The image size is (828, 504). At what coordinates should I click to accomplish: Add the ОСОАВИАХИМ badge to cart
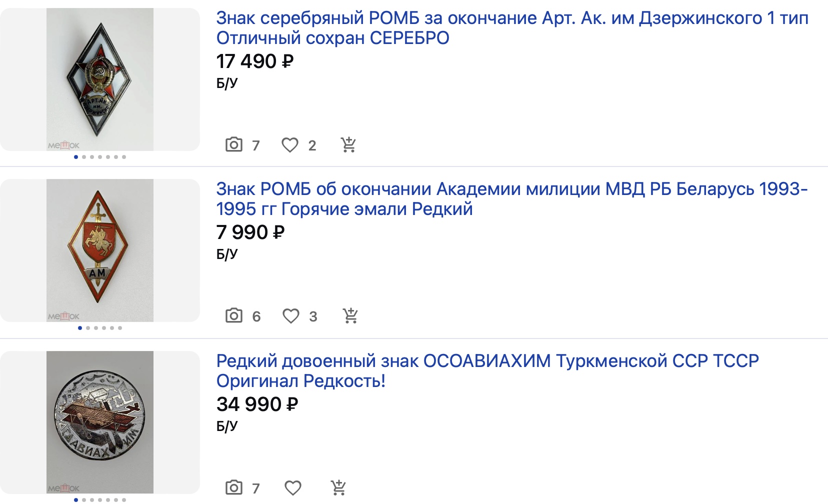coord(338,487)
